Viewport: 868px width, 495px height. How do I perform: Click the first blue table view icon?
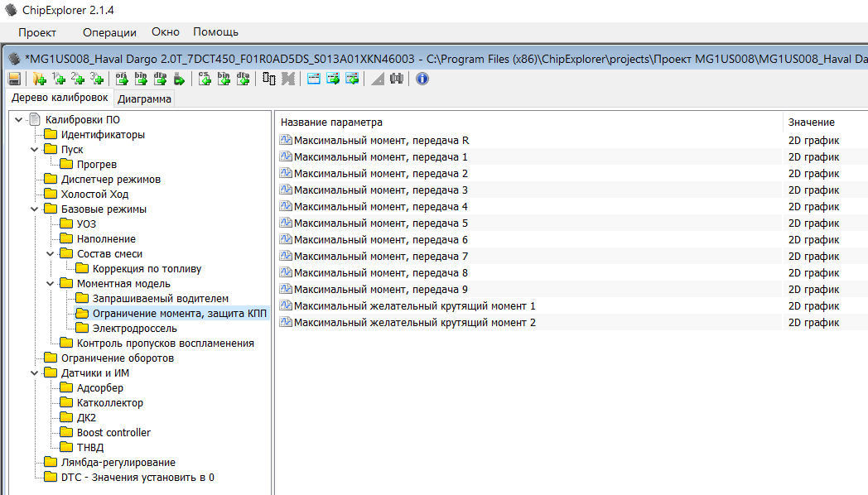tap(314, 79)
